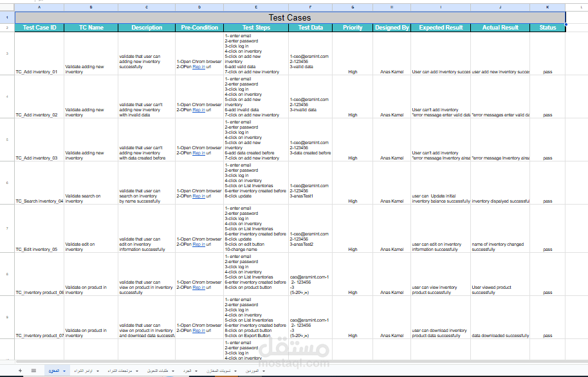Select row 7 number header

coord(7,228)
